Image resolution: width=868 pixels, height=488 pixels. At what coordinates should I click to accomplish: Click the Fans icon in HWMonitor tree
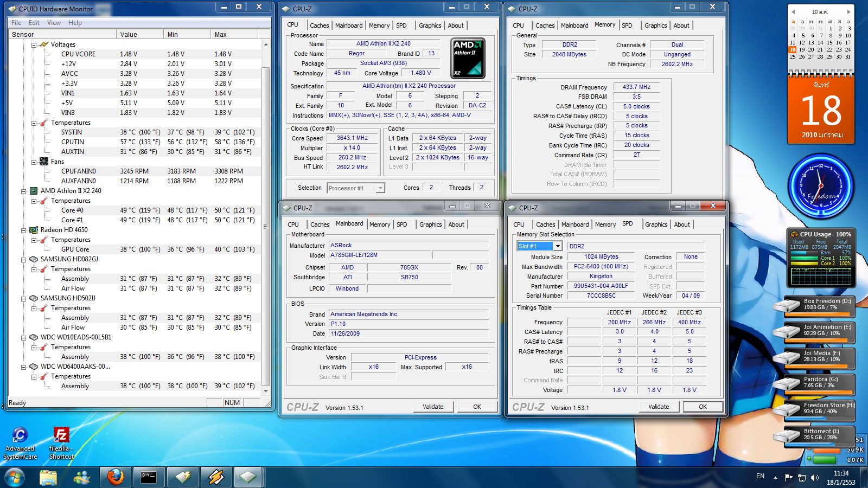click(x=44, y=162)
